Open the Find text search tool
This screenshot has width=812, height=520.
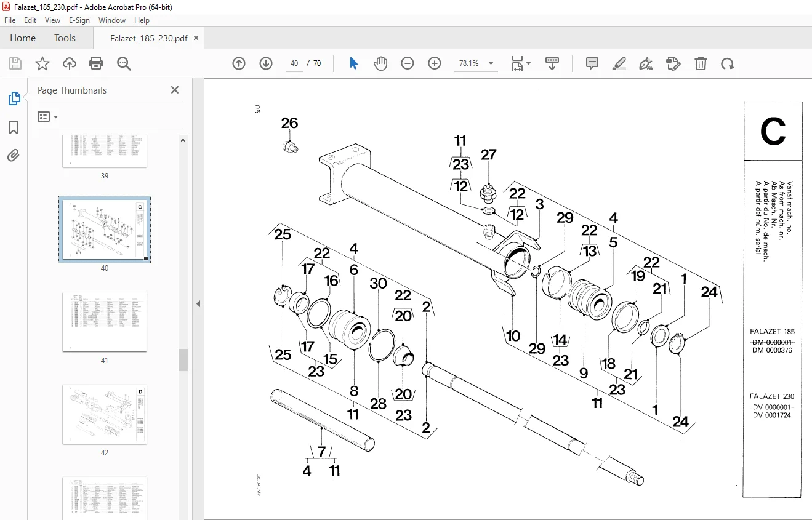[x=124, y=63]
